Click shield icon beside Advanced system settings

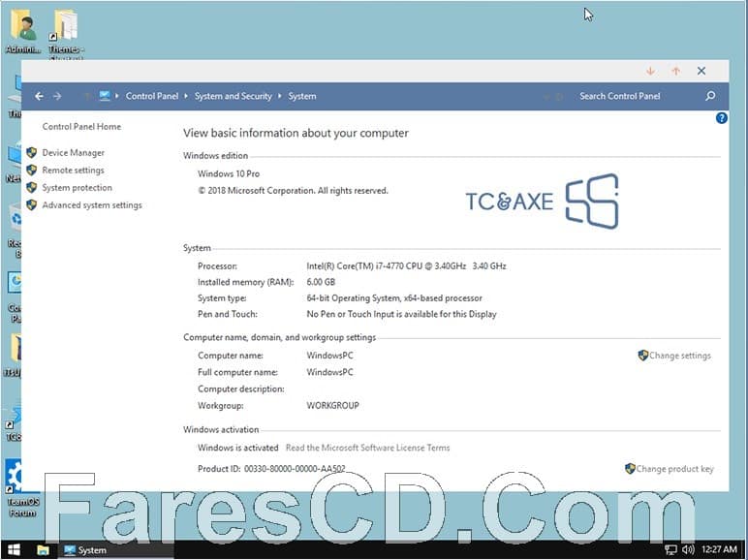tap(32, 205)
